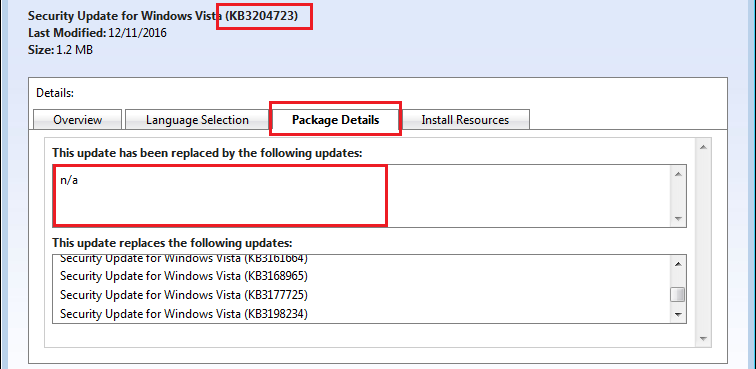Viewport: 756px width, 369px height.
Task: Click the scrollbar thumb in the replaces list
Action: click(x=678, y=294)
